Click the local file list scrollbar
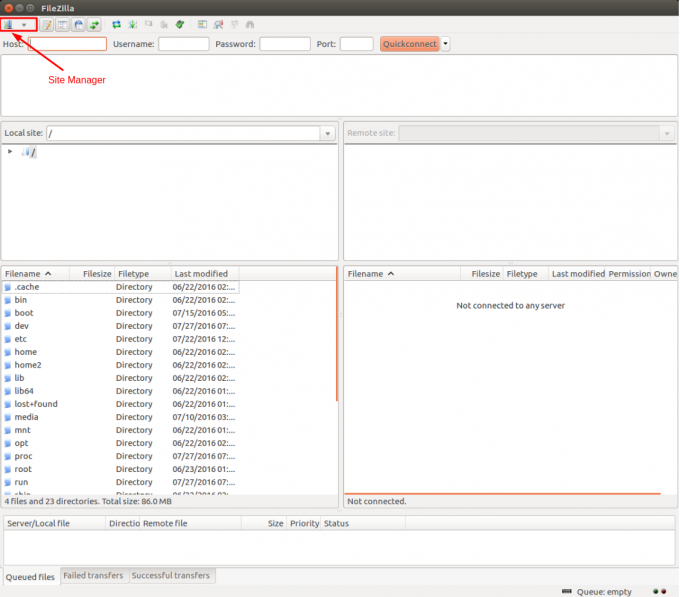Image resolution: width=680 pixels, height=597 pixels. pyautogui.click(x=337, y=334)
